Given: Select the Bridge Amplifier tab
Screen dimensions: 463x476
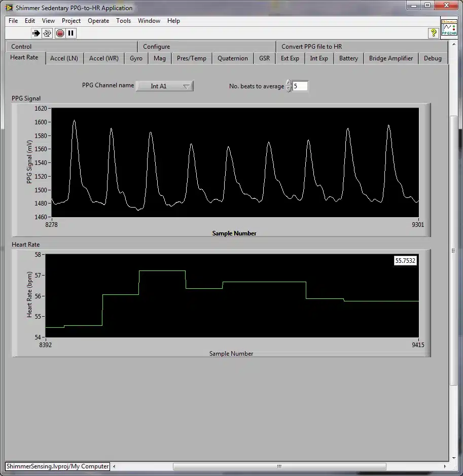Looking at the screenshot, I should pos(391,58).
